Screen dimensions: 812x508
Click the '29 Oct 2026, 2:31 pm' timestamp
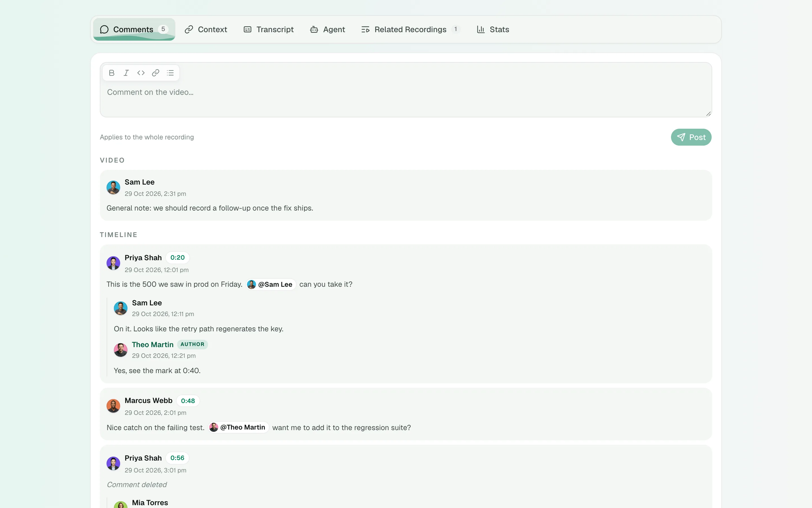click(155, 194)
